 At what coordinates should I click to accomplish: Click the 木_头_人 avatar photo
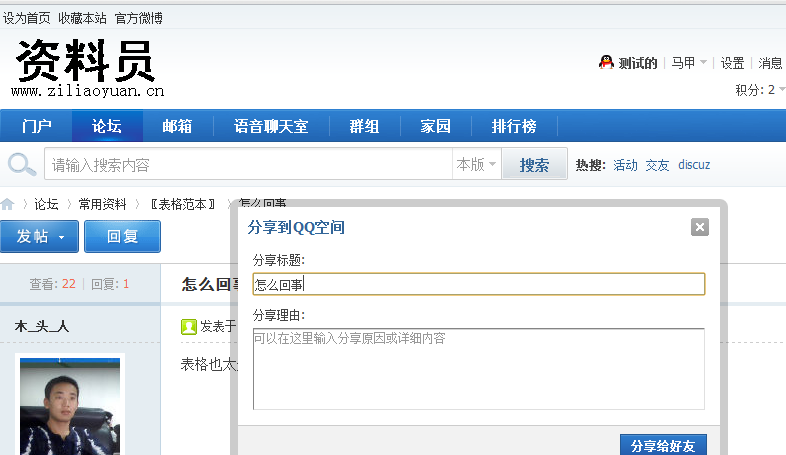pos(70,406)
